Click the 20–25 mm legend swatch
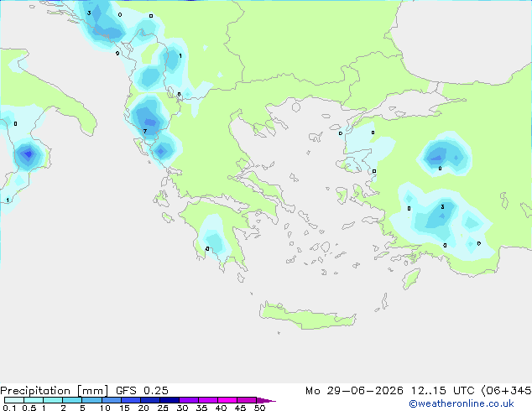532x411 pixels. [150, 400]
